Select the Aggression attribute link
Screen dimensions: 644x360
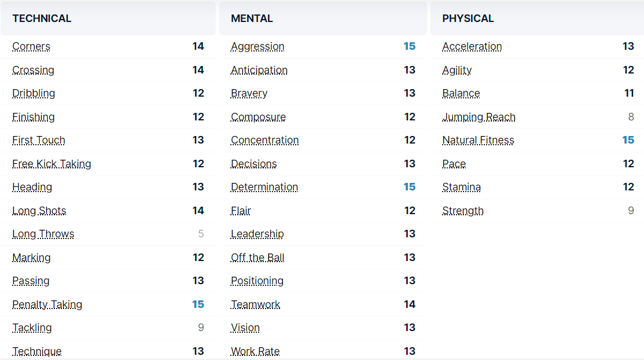(257, 47)
